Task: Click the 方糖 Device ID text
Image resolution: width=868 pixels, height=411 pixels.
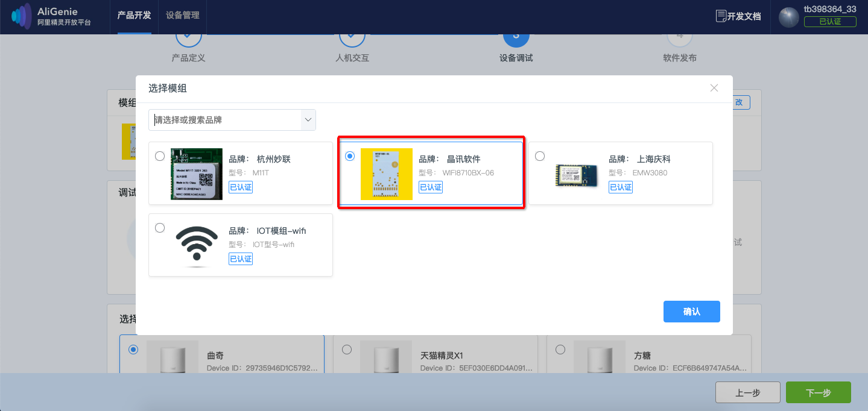Action: 690,368
